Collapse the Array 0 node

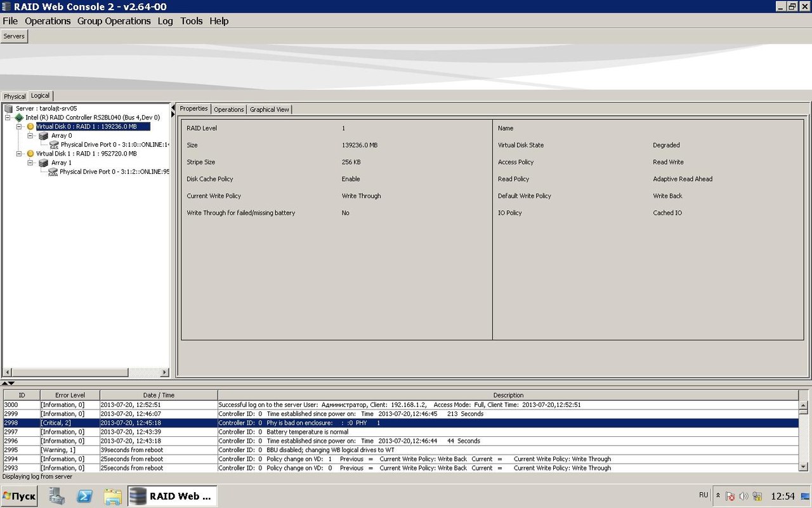coord(30,136)
